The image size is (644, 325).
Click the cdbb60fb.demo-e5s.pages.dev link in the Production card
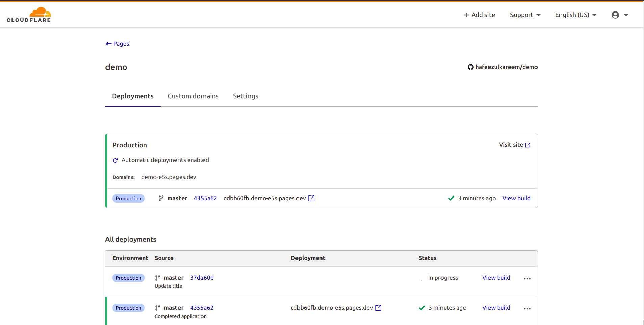tap(265, 198)
